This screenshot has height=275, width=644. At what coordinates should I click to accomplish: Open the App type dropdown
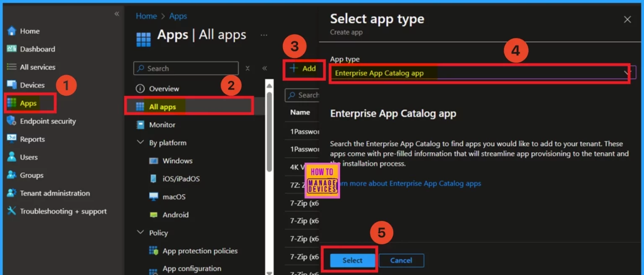point(483,73)
